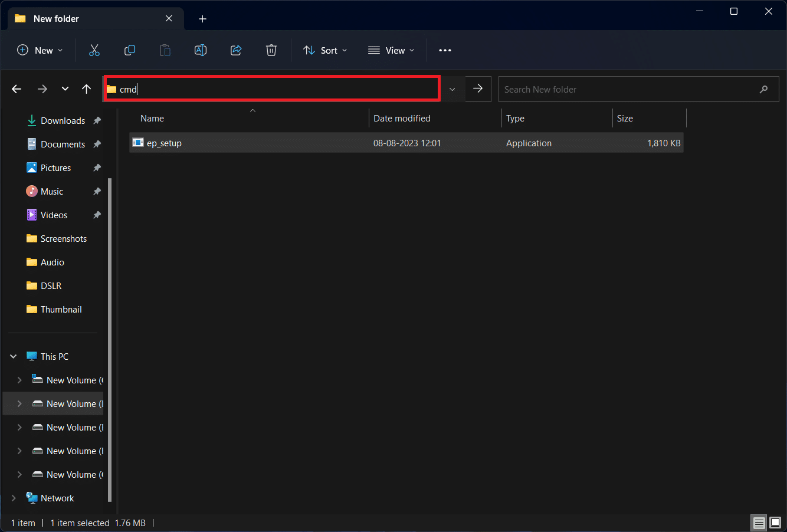Rename the selected item
Viewport: 787px width, 532px height.
[x=201, y=50]
